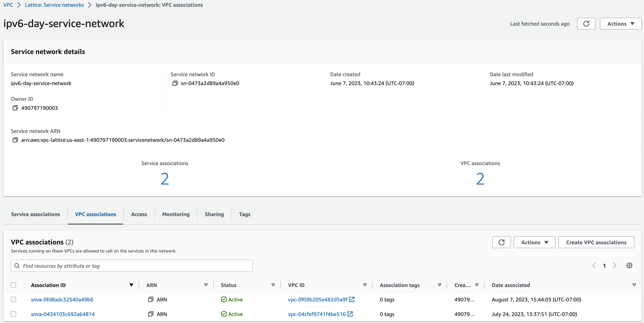Image resolution: width=644 pixels, height=323 pixels.
Task: Copy the Service network ID
Action: [175, 83]
